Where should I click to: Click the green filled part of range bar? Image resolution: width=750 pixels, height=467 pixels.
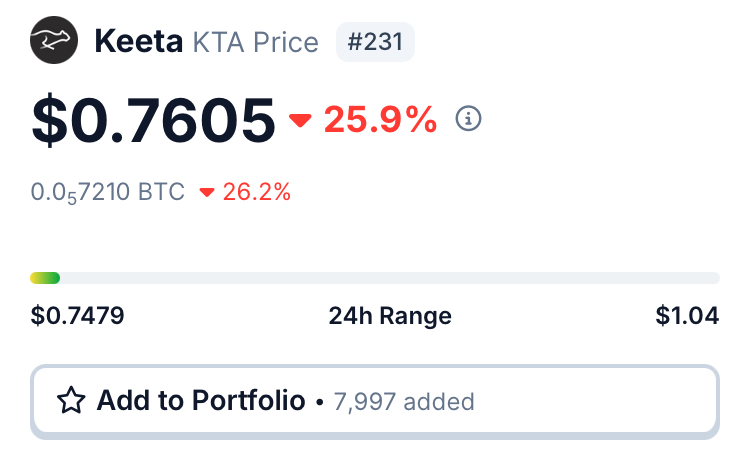click(x=45, y=278)
